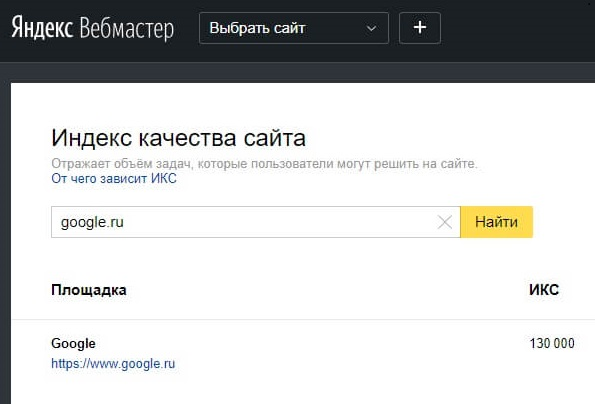Viewport: 595px width, 404px height.
Task: Add a new site with plus button
Action: click(x=420, y=28)
